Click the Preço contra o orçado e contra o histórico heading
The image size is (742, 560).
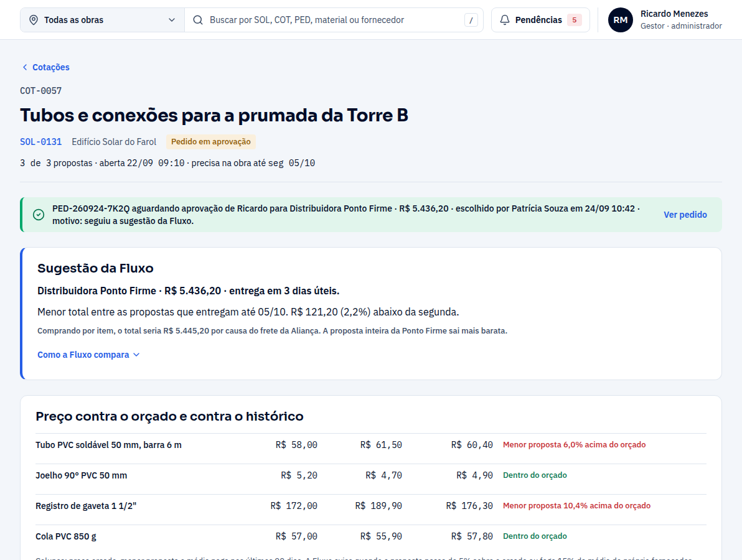(x=169, y=416)
